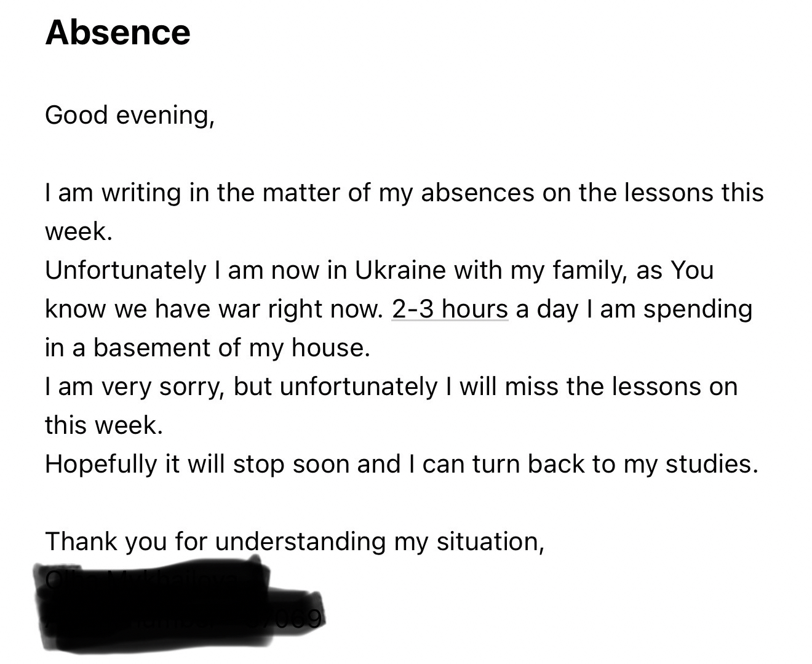The width and height of the screenshot is (812, 664).
Task: Click the words "this week." after "lessons on"
Action: point(103,425)
